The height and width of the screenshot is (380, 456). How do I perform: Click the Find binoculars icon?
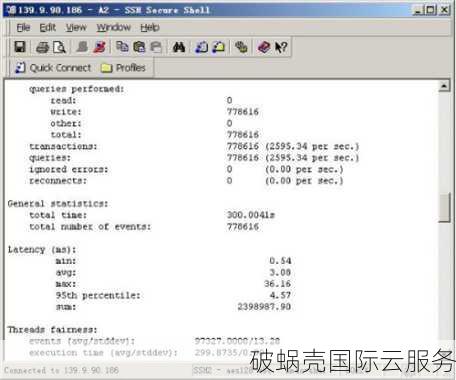(179, 47)
